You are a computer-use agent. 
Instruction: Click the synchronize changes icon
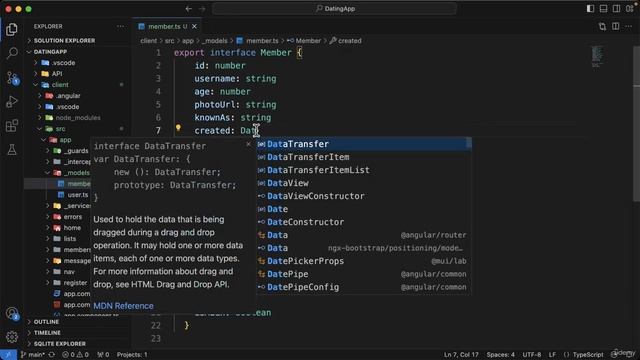click(x=52, y=355)
